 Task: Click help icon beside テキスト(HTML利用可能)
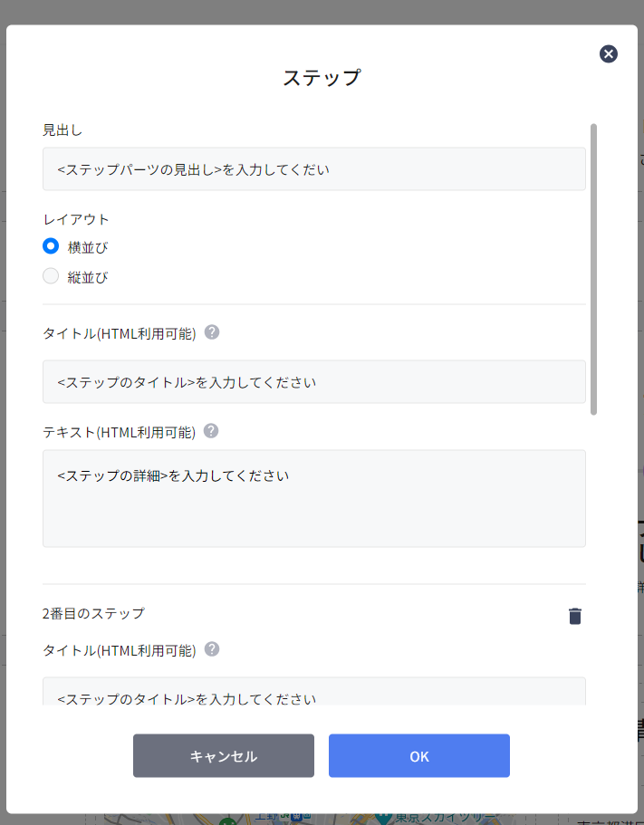[x=211, y=431]
